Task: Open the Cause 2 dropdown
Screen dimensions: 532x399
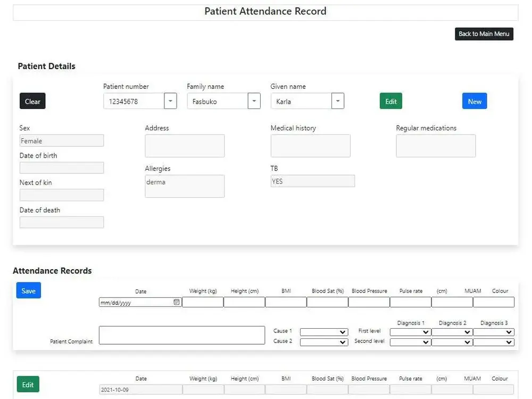Action: coord(324,342)
